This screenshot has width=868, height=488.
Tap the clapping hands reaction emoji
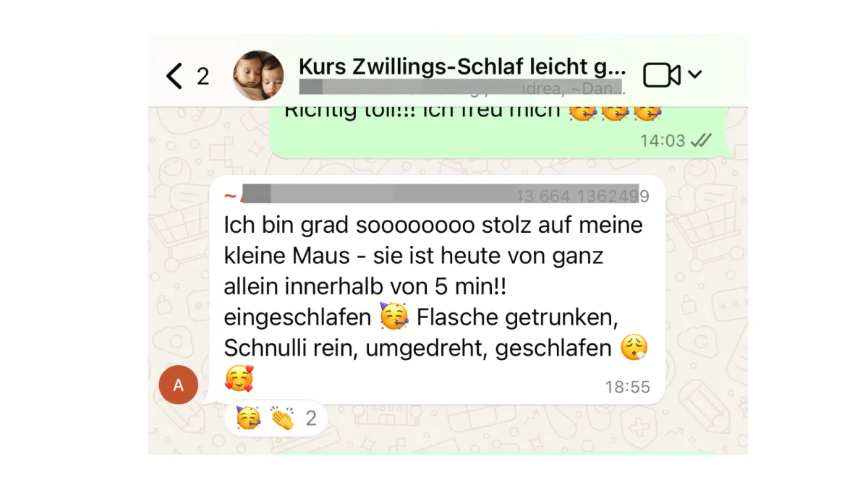[x=282, y=418]
